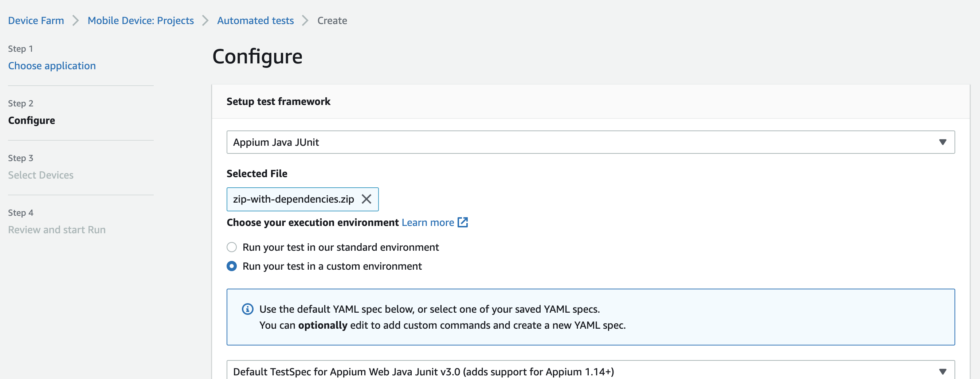Screen dimensions: 980x379
Task: Click the zip-with-dependencies.zip file chip
Action: coord(293,199)
